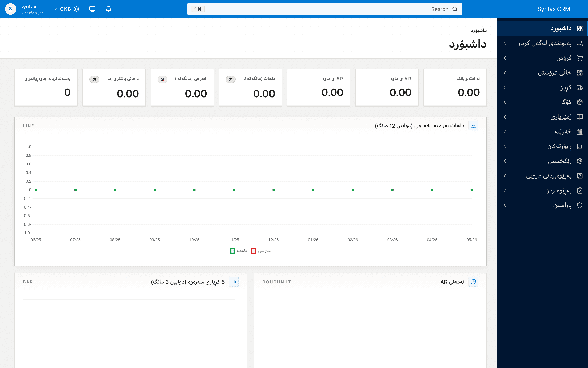Screen dimensions: 588x368
Task: Click the syntax account name in header
Action: click(28, 7)
